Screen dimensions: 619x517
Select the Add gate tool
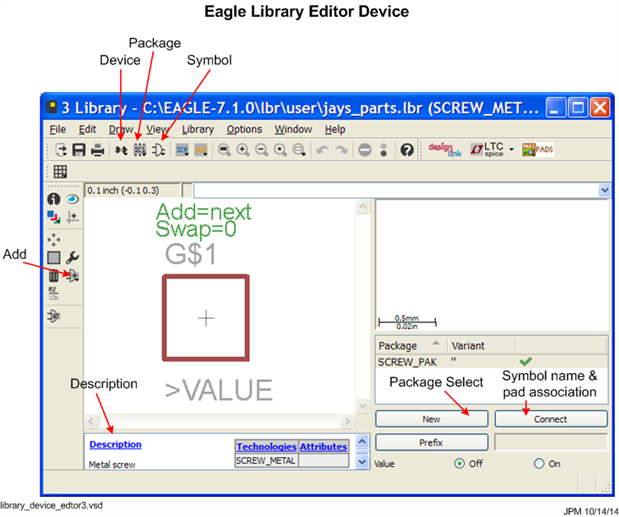click(x=73, y=275)
